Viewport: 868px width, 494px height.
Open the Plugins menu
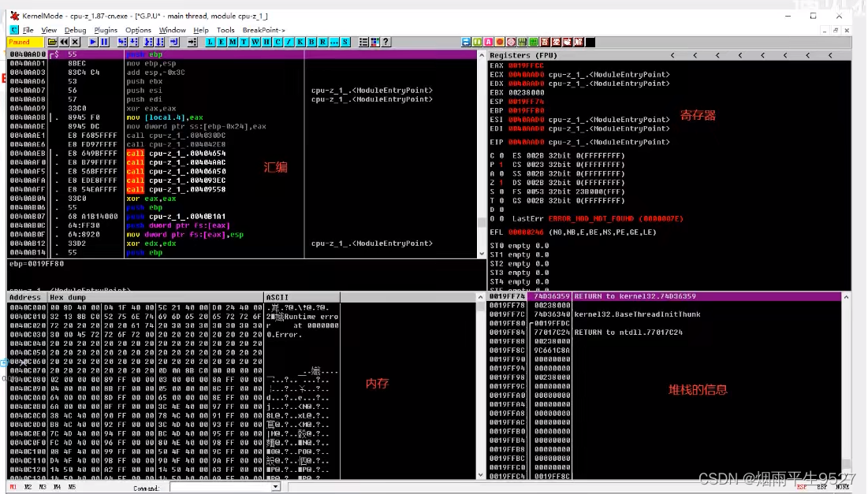click(106, 30)
